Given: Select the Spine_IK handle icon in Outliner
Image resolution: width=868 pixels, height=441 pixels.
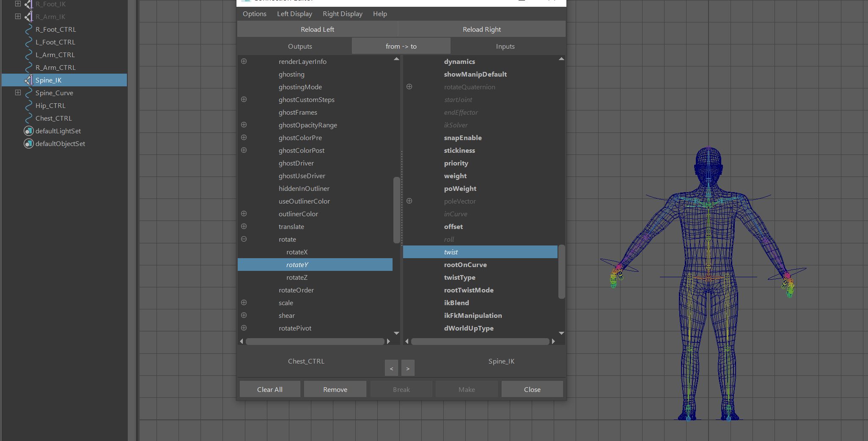Looking at the screenshot, I should [28, 80].
